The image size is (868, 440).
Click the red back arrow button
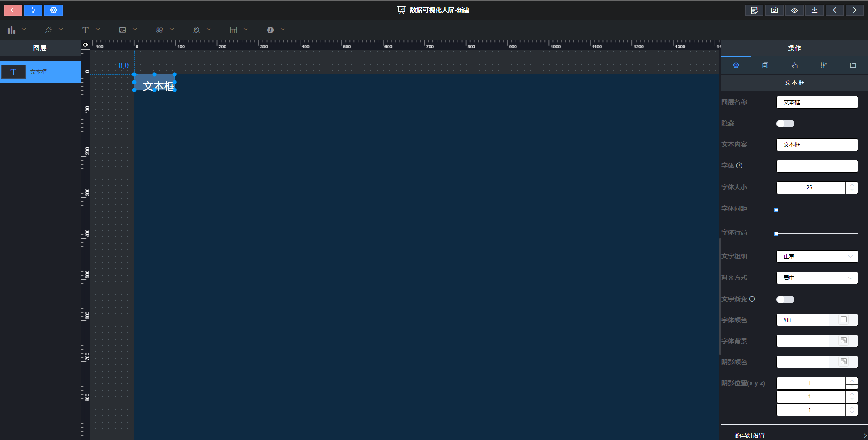coord(13,10)
